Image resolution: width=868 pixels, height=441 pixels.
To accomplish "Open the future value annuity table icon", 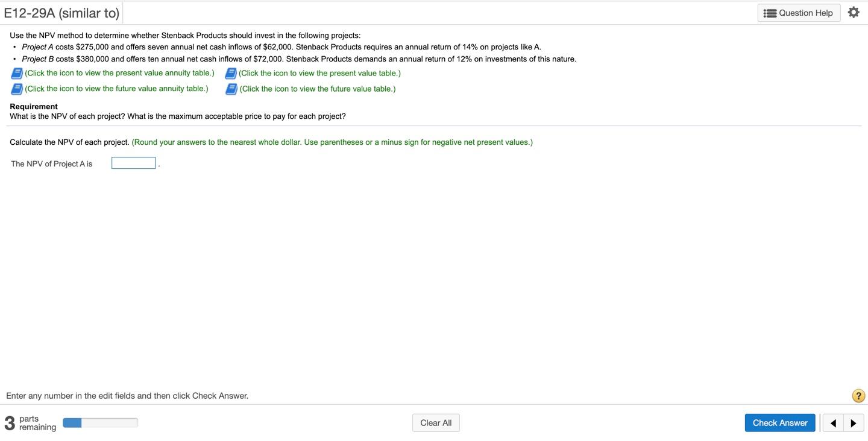I will click(x=16, y=89).
